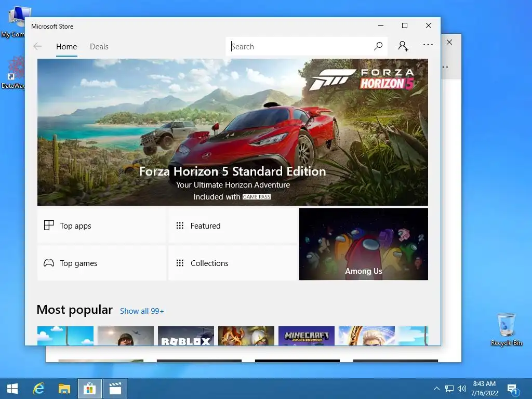This screenshot has width=532, height=399.
Task: Minimize the Microsoft Store window
Action: click(381, 25)
